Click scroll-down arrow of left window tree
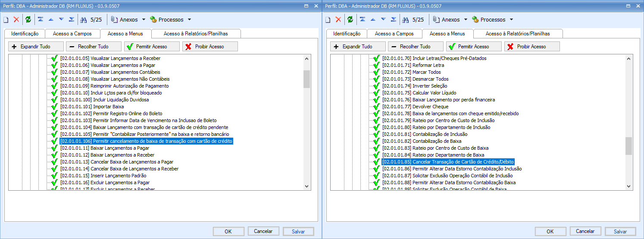The image size is (644, 239). pos(307,186)
